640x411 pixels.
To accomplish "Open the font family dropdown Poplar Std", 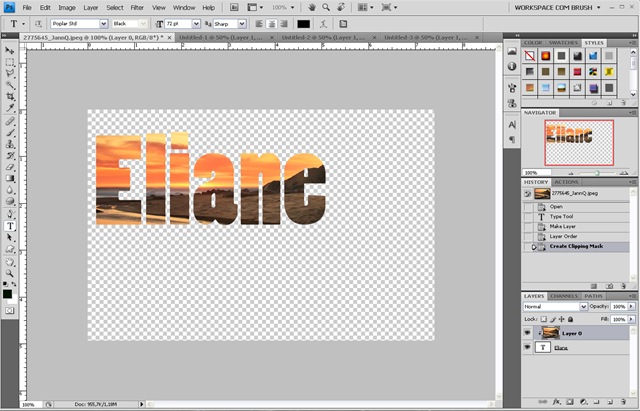I will (x=79, y=24).
